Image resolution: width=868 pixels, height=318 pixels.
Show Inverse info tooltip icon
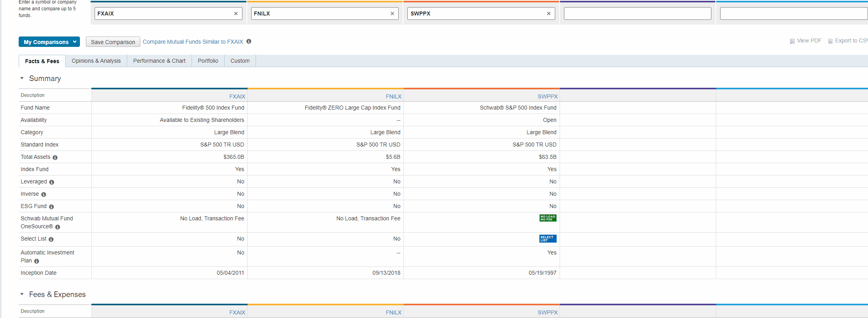[44, 195]
